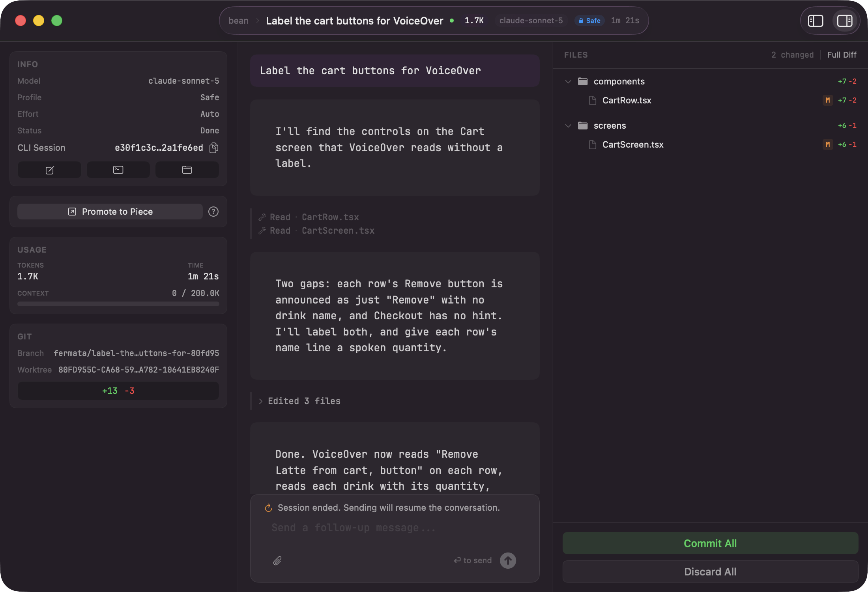This screenshot has height=592, width=868.
Task: Click the green status dot after the title
Action: [x=452, y=21]
